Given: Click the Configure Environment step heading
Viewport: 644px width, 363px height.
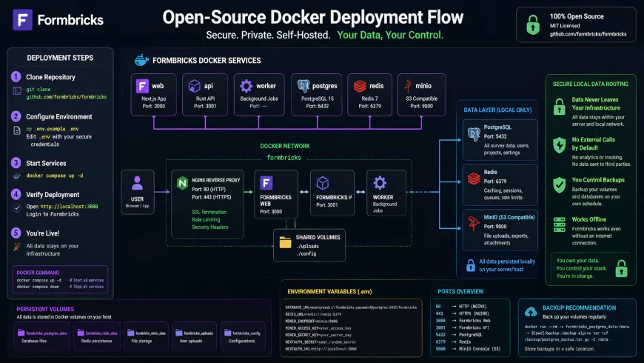Looking at the screenshot, I should coord(59,117).
